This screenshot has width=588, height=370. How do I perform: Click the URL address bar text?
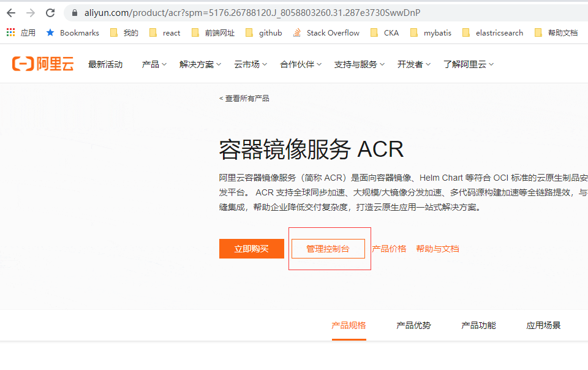pos(252,13)
